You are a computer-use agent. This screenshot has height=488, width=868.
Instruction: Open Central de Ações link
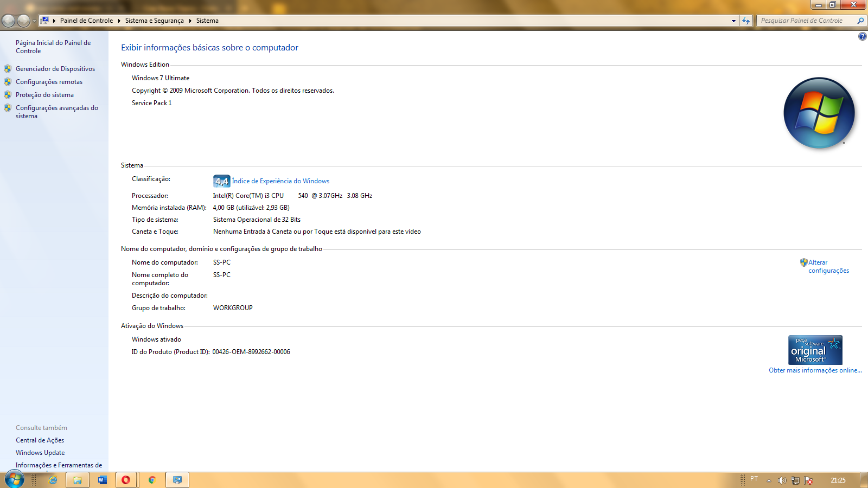pos(40,440)
